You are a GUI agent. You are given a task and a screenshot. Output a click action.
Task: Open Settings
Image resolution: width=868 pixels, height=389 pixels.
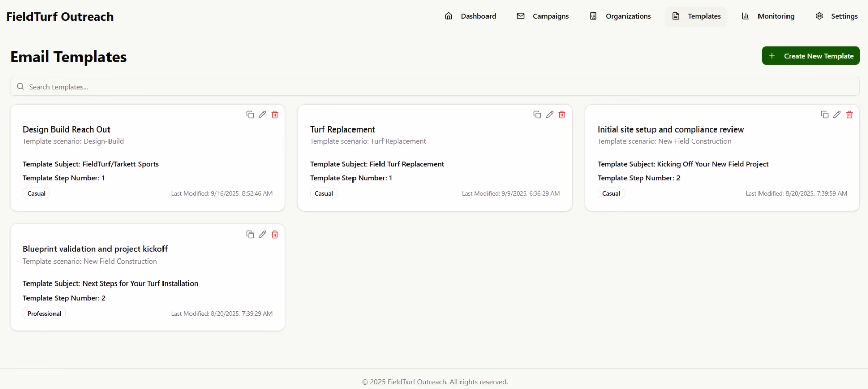click(836, 16)
